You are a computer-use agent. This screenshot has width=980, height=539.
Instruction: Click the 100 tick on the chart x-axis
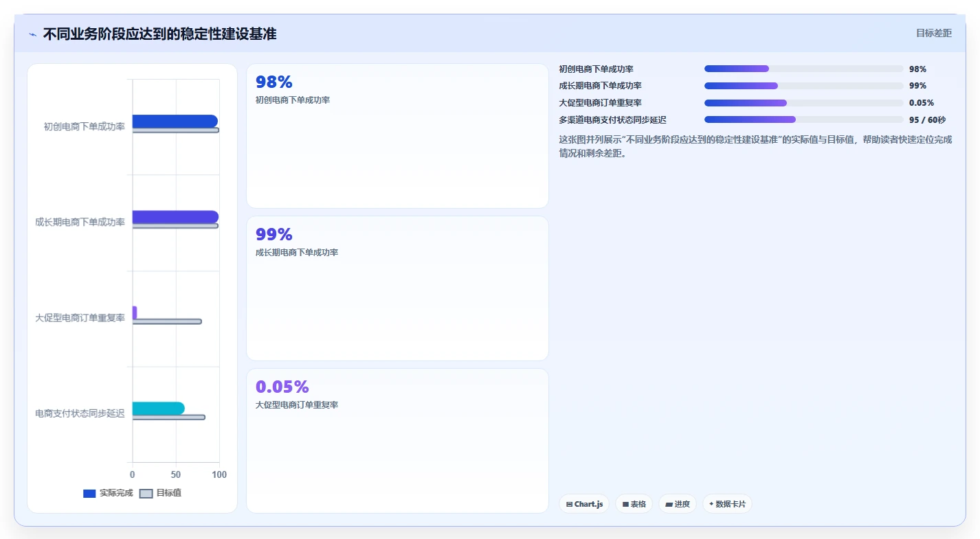coord(219,474)
